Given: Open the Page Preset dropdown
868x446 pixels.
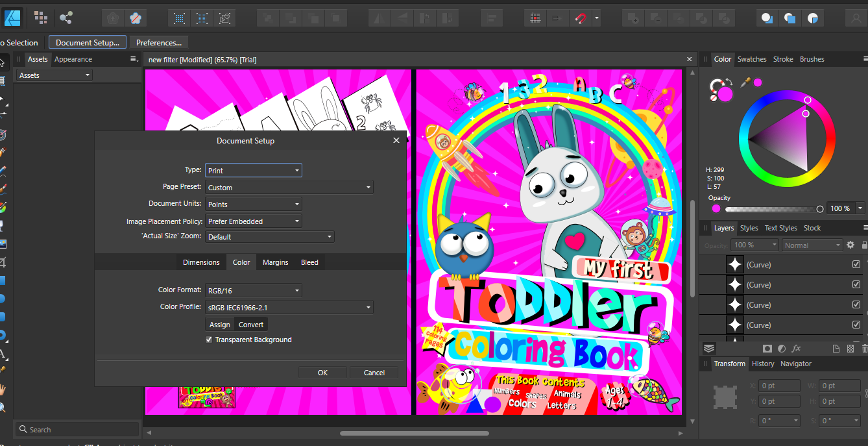Looking at the screenshot, I should [289, 187].
